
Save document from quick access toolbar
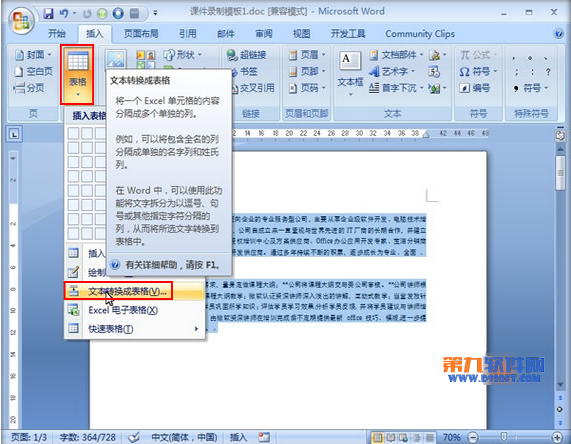48,13
